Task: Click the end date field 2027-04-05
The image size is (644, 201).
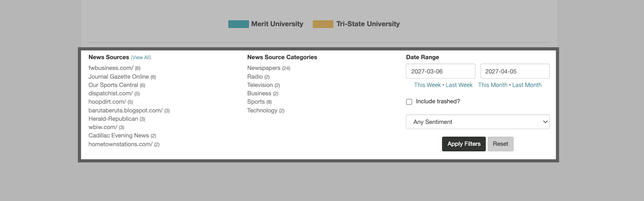Action: (515, 71)
